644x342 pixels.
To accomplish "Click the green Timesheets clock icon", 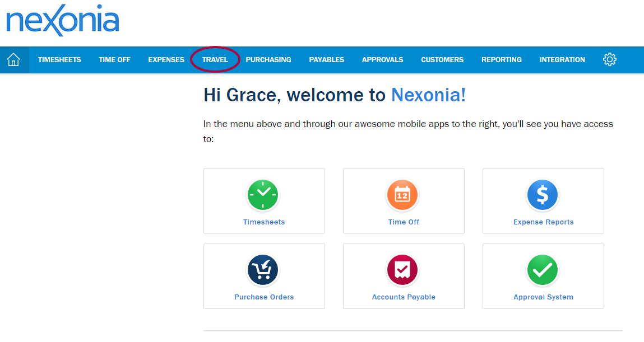I will pos(263,195).
